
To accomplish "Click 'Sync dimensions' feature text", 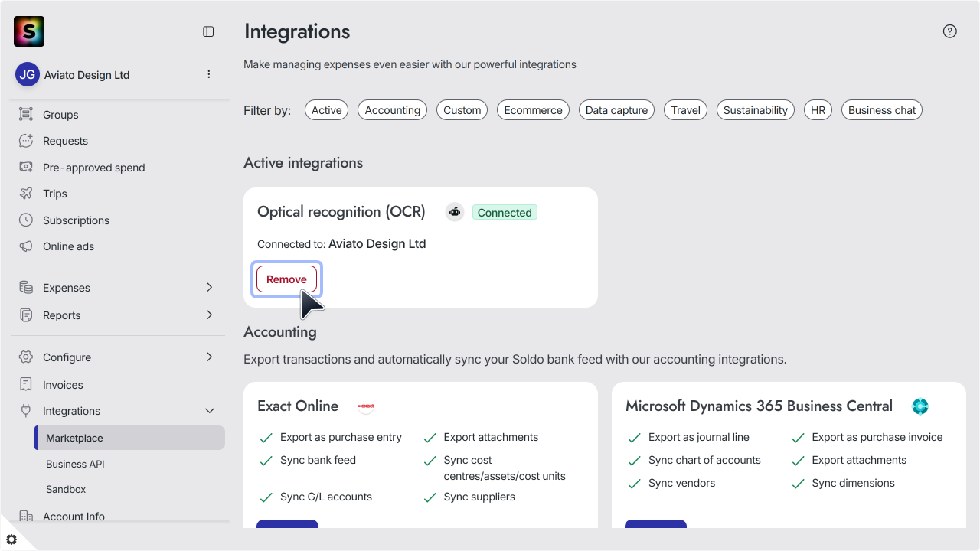I will (x=853, y=483).
